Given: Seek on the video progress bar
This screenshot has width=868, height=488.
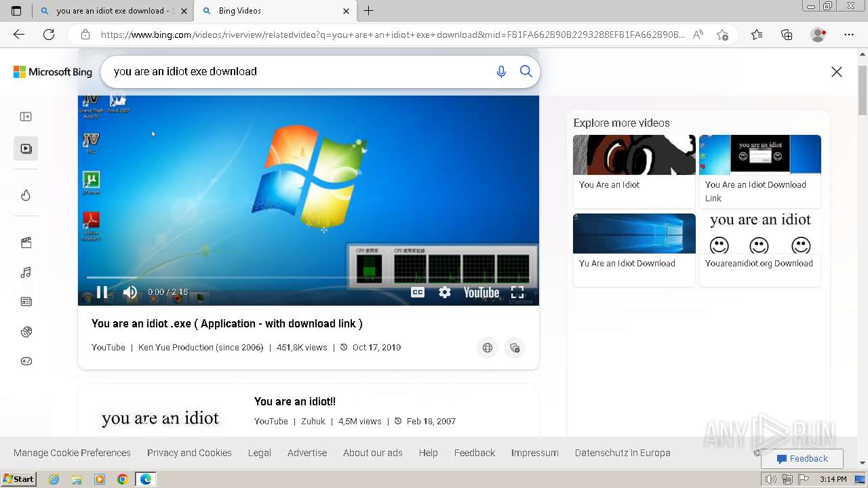Looking at the screenshot, I should pos(308,277).
